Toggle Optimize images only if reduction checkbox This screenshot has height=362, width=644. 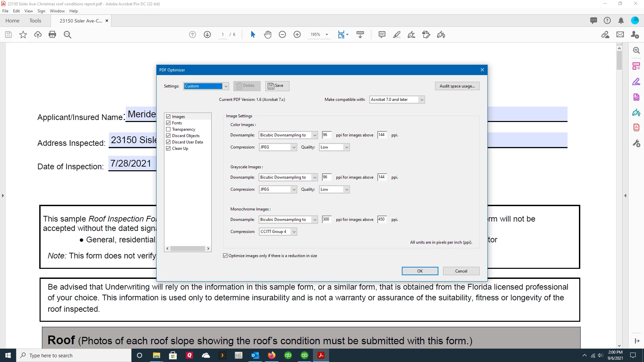point(225,256)
